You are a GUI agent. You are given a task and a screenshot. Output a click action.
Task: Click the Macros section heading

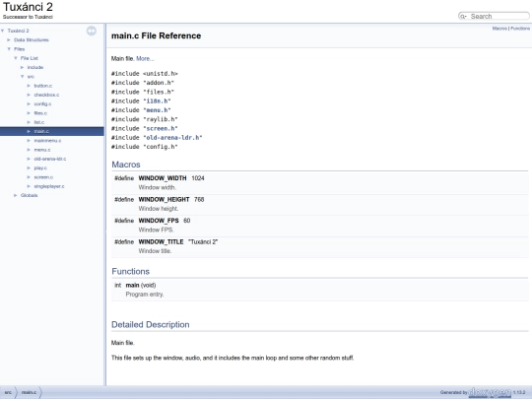pyautogui.click(x=126, y=165)
